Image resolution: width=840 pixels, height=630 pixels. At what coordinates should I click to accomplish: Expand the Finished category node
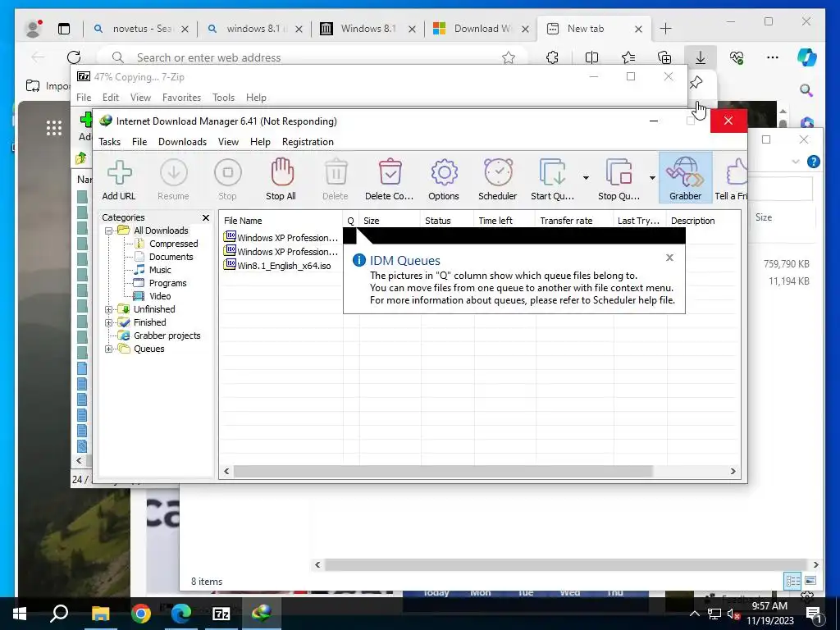click(x=109, y=322)
